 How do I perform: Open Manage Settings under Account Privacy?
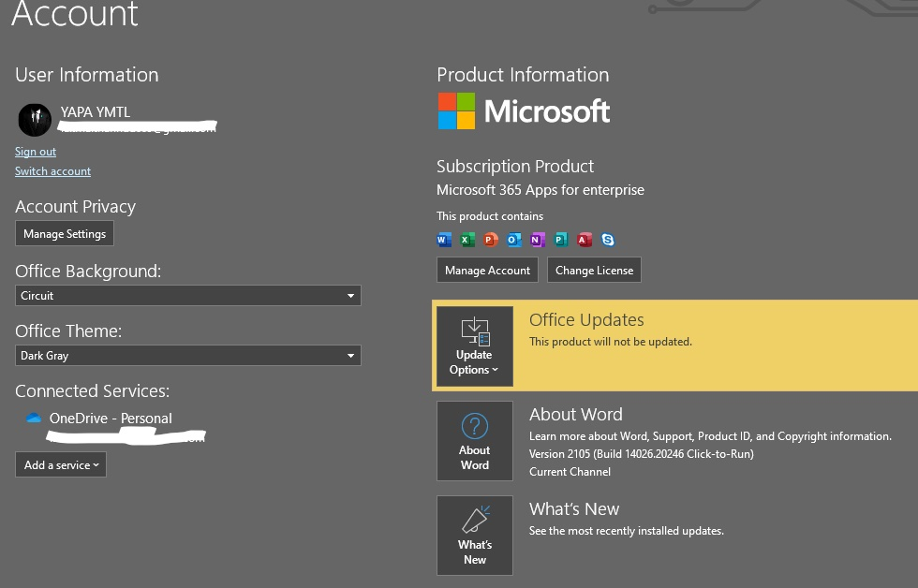coord(65,233)
